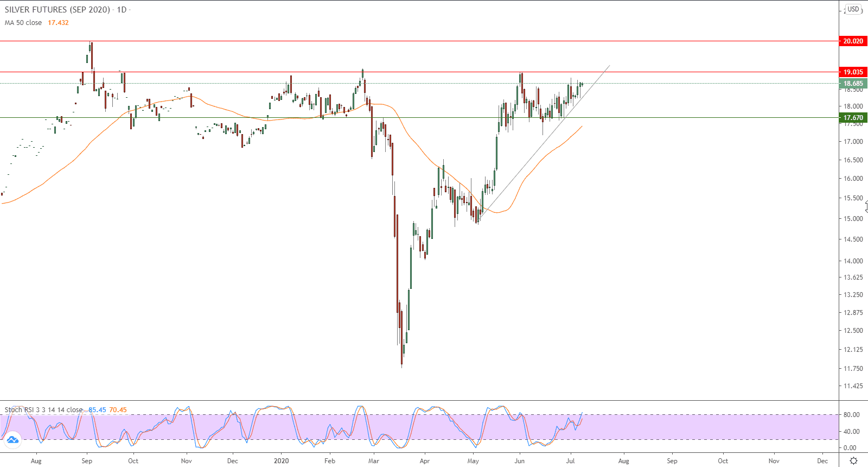
Task: Click 15.500 on the price axis
Action: pos(853,198)
